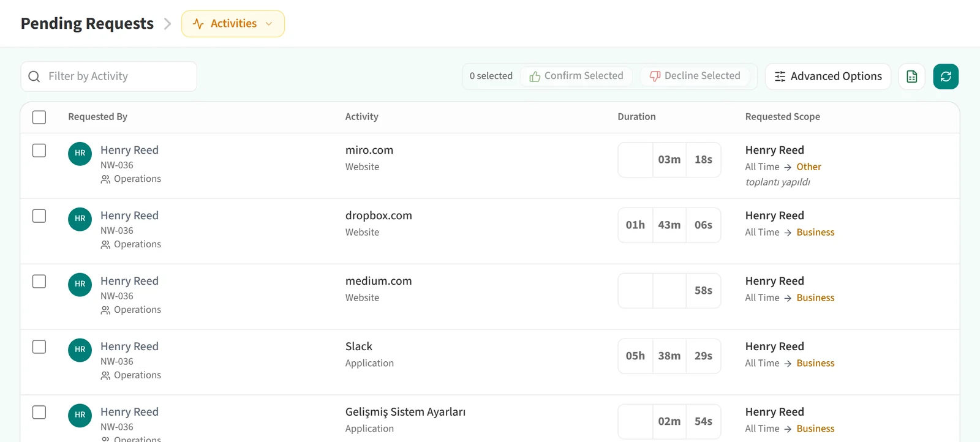Click the 'toplantı yapıldı' note text
Viewport: 980px width, 442px height.
778,182
